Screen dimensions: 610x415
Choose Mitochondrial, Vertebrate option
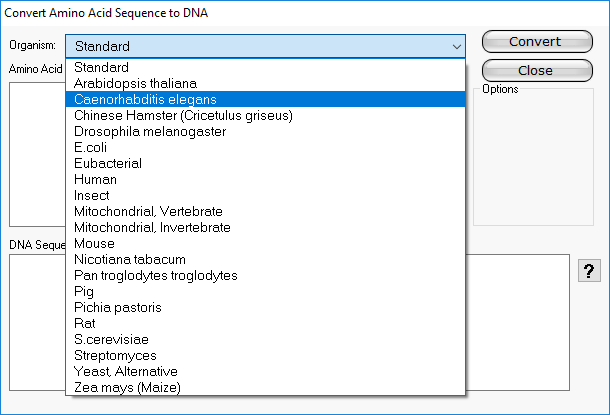click(x=148, y=211)
